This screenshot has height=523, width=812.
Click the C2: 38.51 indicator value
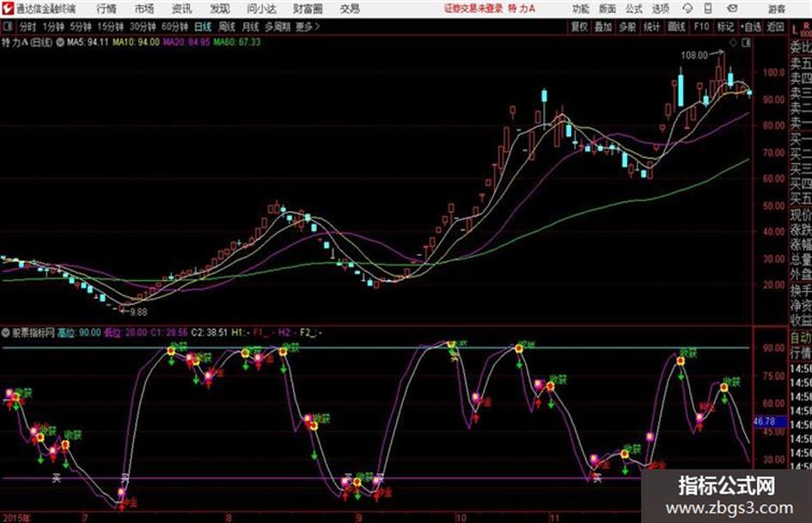pyautogui.click(x=209, y=332)
